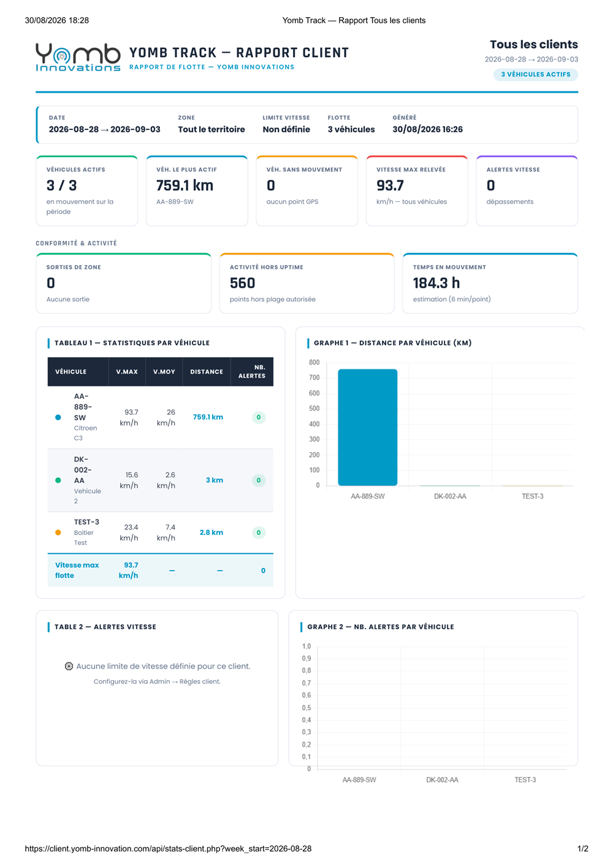Screen dimensions: 613x868
Task: Click the 'V.MOY' column header
Action: coord(164,372)
